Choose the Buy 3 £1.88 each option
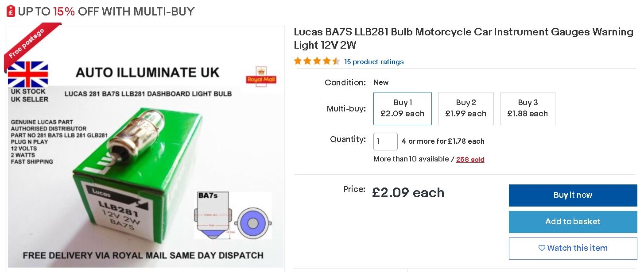Image resolution: width=644 pixels, height=272 pixels. [527, 108]
